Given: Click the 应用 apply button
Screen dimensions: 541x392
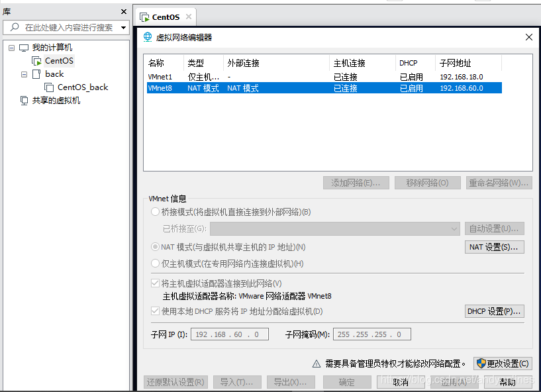Looking at the screenshot, I should pyautogui.click(x=454, y=382).
